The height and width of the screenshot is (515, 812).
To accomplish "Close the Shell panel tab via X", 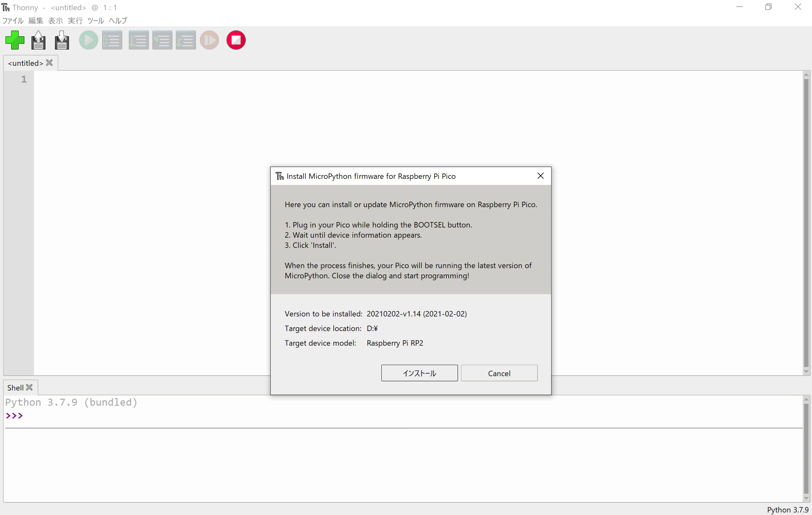I will pyautogui.click(x=29, y=387).
